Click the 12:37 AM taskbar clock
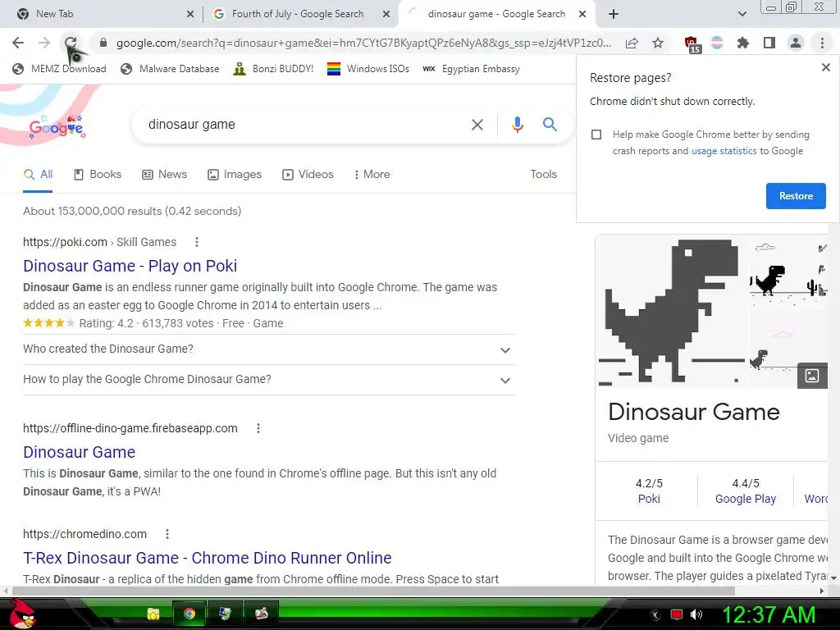The width and height of the screenshot is (840, 630). (769, 614)
